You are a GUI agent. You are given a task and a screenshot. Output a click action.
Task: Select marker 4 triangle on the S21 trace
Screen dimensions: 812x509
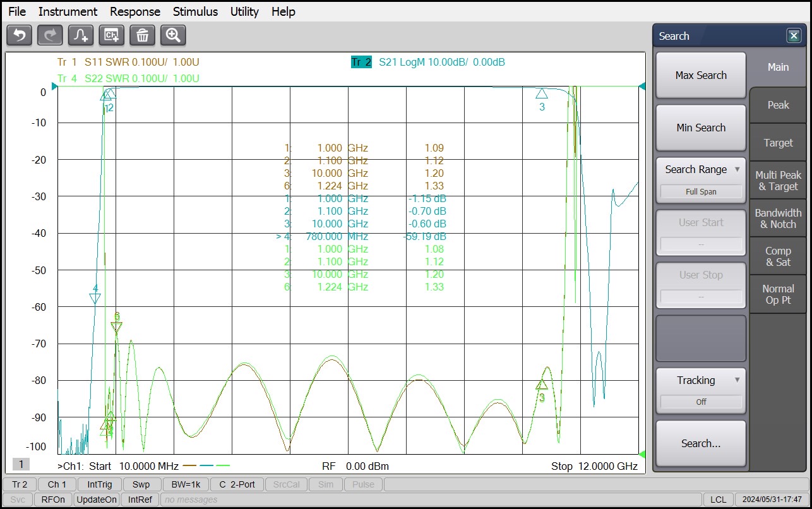tap(95, 299)
